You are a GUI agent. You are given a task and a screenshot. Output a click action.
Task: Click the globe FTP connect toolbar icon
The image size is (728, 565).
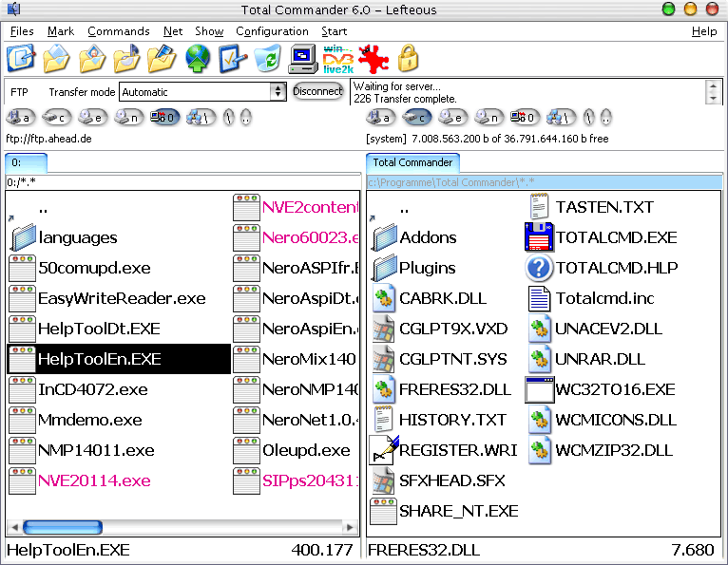pyautogui.click(x=198, y=59)
